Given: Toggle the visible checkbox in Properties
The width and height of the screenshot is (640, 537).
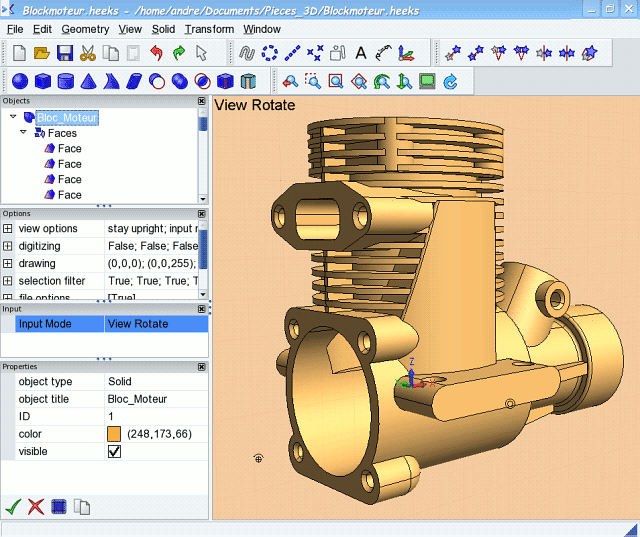Looking at the screenshot, I should pos(115,452).
